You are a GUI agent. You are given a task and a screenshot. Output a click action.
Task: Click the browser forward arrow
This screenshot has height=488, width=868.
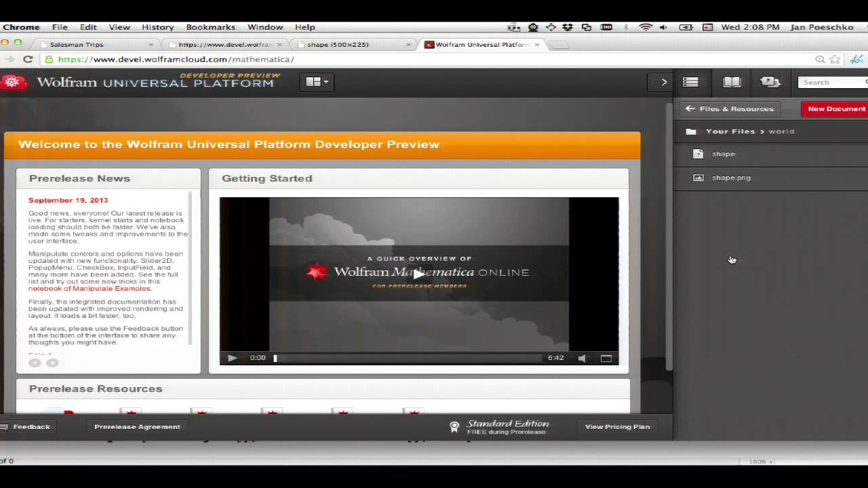click(x=9, y=60)
